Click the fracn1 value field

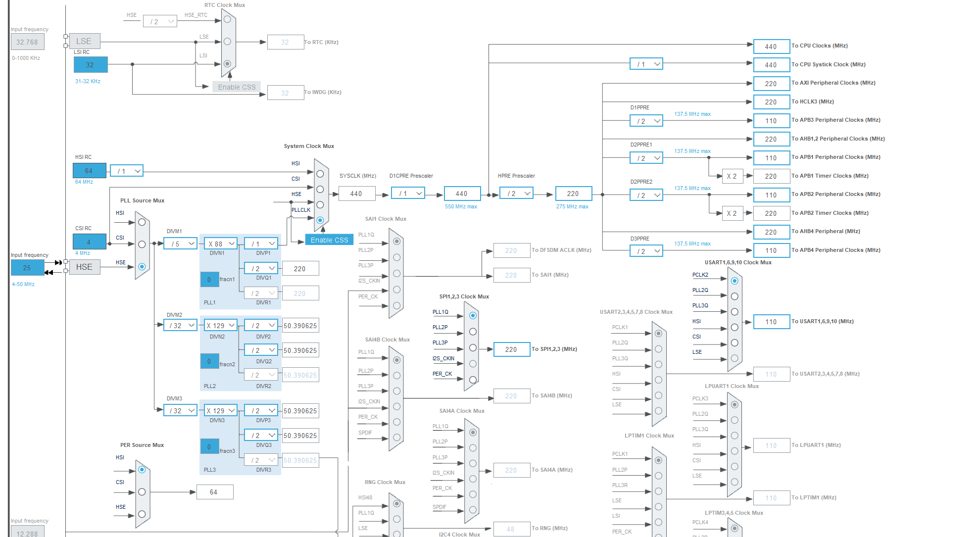pos(209,280)
